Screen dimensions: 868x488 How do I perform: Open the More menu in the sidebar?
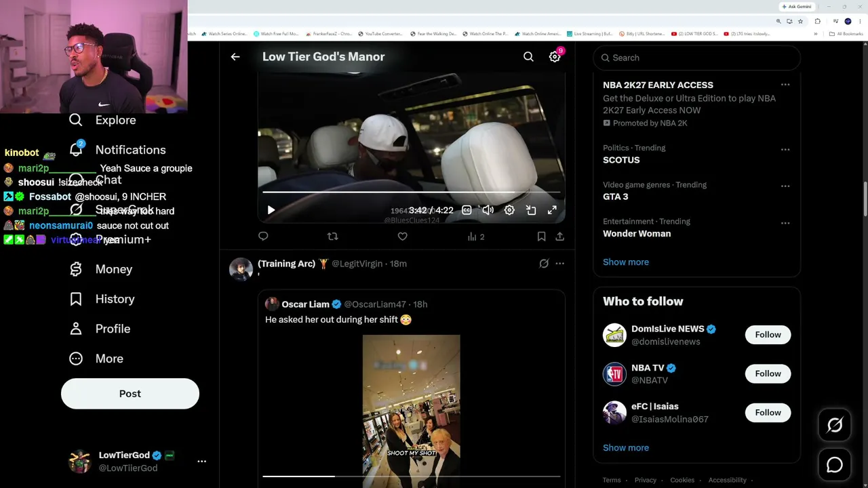click(x=109, y=359)
